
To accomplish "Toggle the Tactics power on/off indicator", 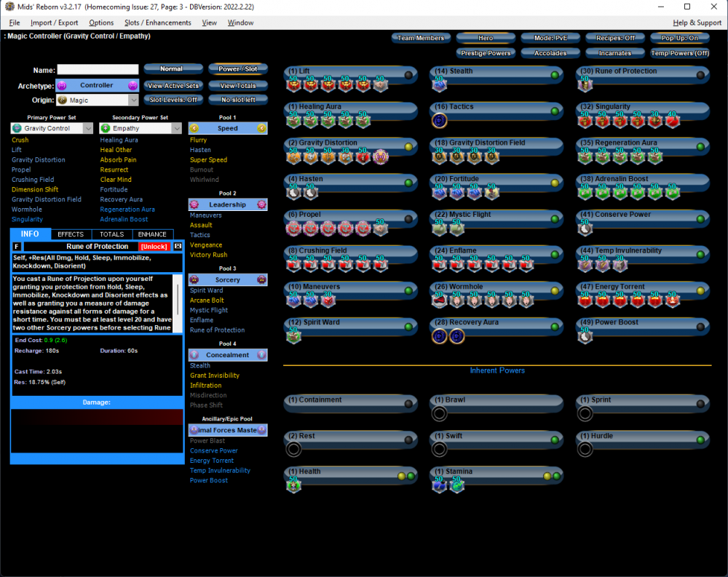I will 554,111.
